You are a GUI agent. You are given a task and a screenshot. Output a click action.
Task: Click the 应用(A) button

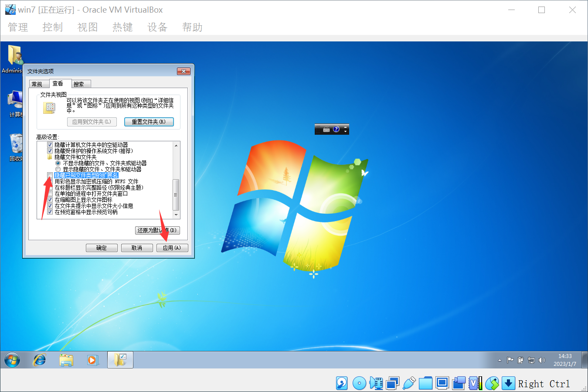coord(172,248)
